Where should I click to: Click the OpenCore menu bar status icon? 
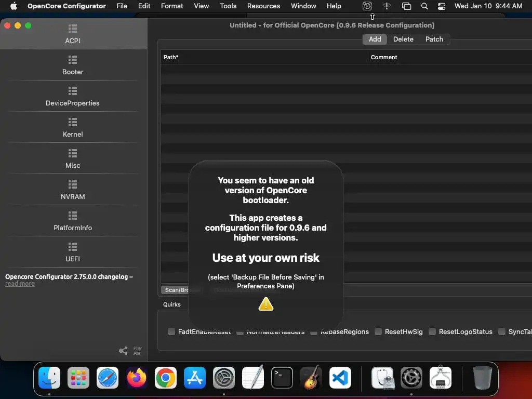367,6
